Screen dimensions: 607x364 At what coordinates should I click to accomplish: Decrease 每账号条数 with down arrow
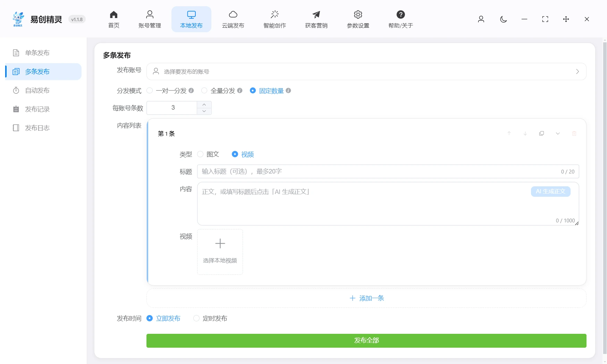204,111
